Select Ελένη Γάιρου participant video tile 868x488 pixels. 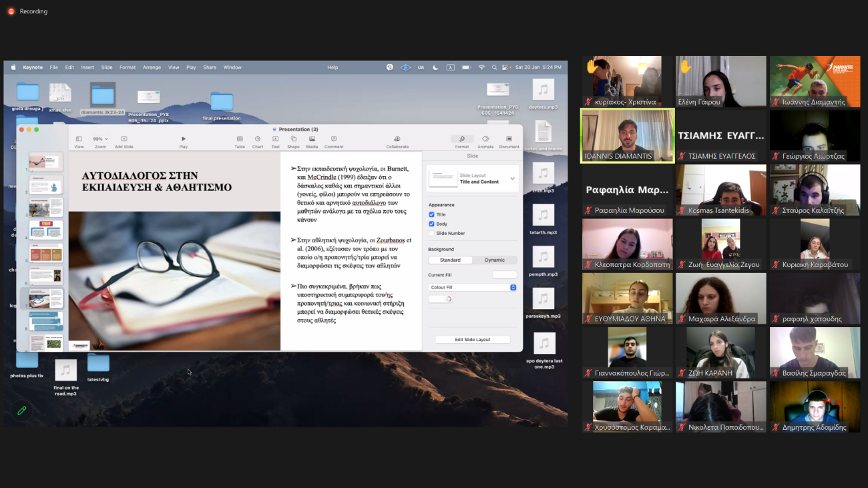coord(721,81)
